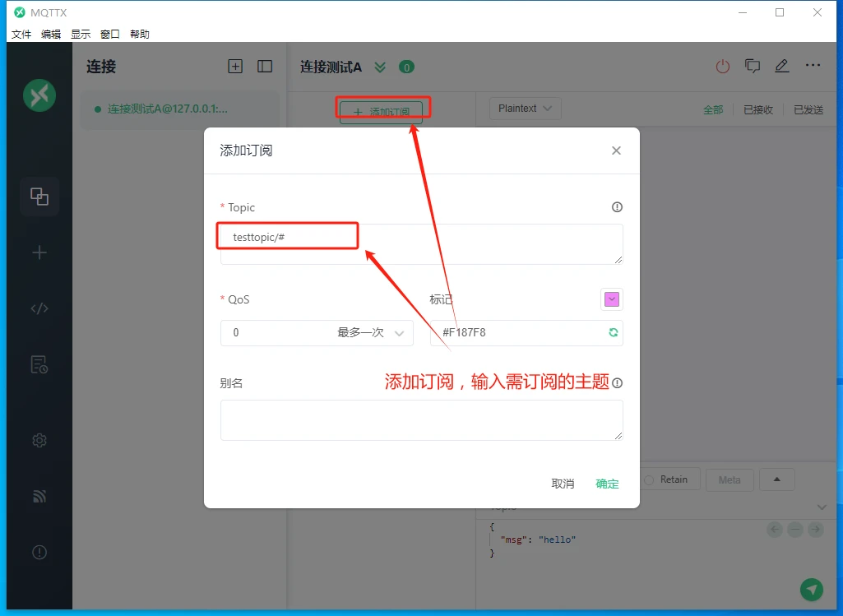This screenshot has width=843, height=616.
Task: Click the #F187F8 color code field
Action: click(x=526, y=333)
